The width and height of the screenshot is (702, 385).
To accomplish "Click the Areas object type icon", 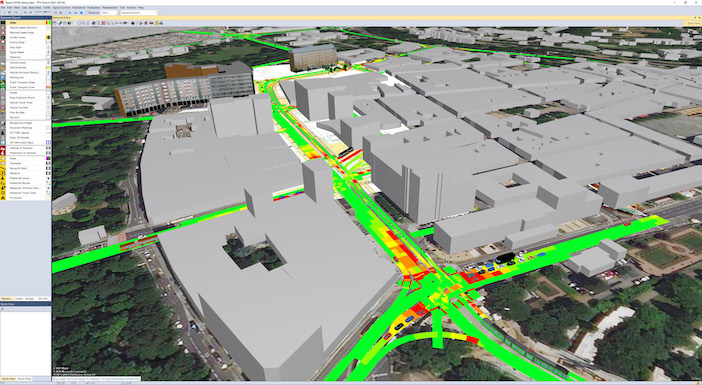I will (3, 158).
